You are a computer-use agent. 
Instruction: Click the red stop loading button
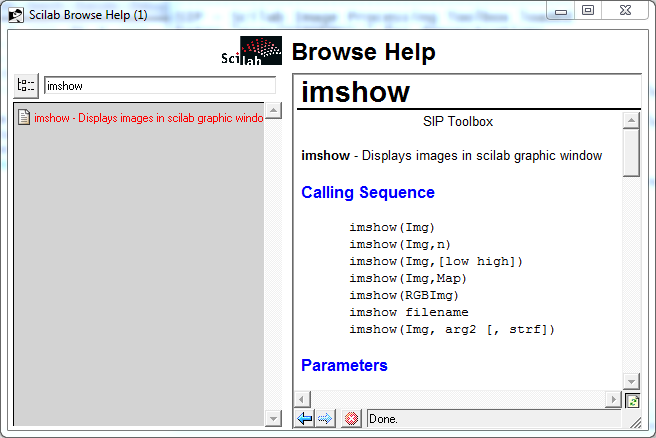click(351, 418)
